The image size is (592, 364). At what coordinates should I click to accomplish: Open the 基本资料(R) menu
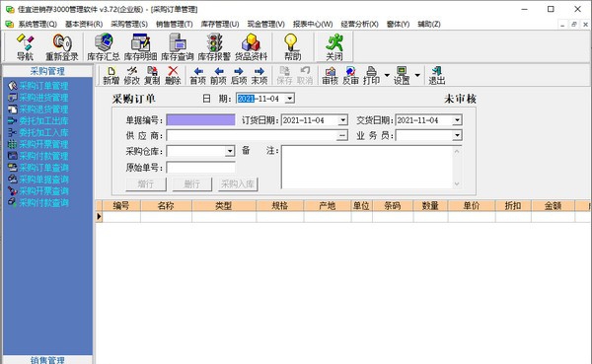pos(84,24)
